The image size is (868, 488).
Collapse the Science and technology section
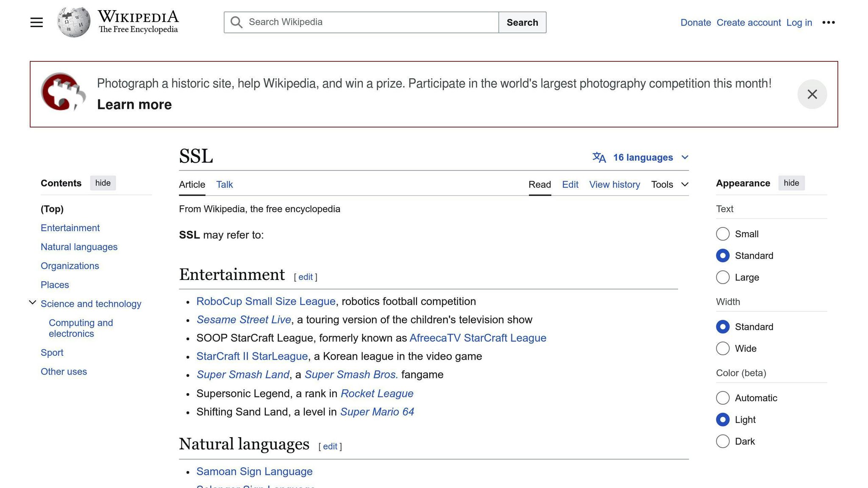coord(33,302)
